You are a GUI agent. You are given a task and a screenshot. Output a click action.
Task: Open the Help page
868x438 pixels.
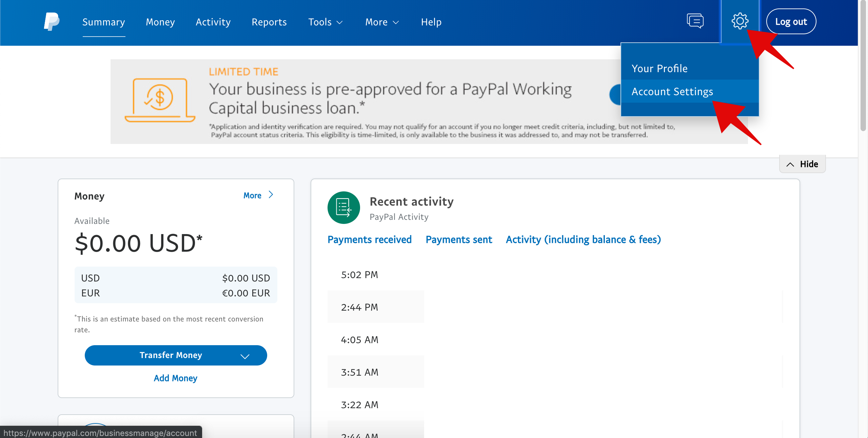coord(431,22)
